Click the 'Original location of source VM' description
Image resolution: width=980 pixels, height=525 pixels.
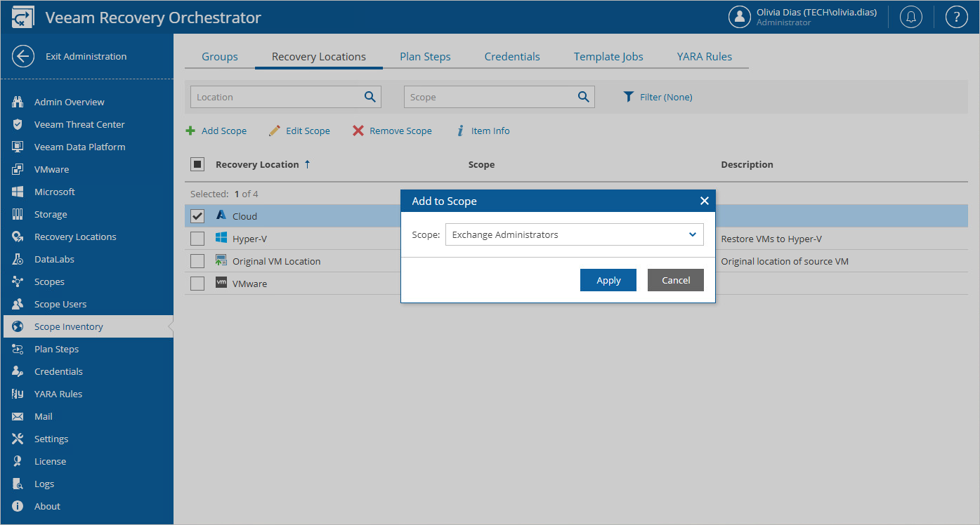click(785, 261)
